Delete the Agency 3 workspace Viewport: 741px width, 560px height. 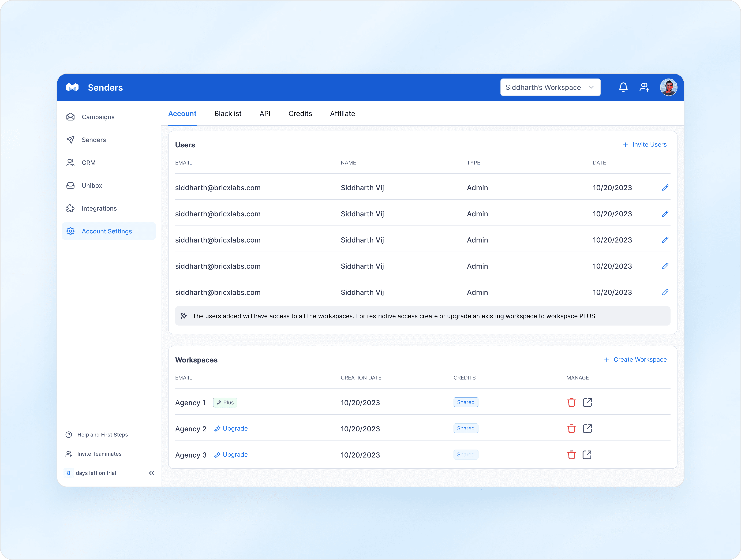pos(571,455)
